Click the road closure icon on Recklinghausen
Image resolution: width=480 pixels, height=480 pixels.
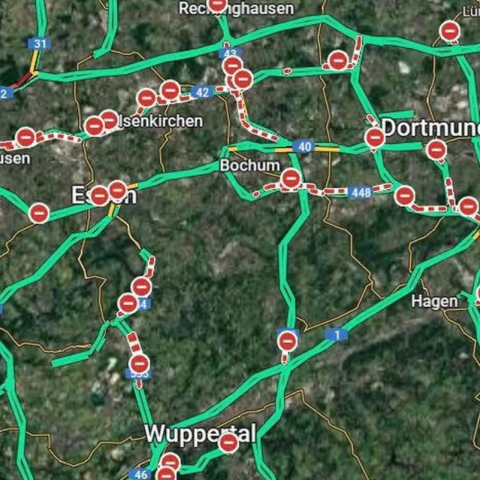point(217,4)
